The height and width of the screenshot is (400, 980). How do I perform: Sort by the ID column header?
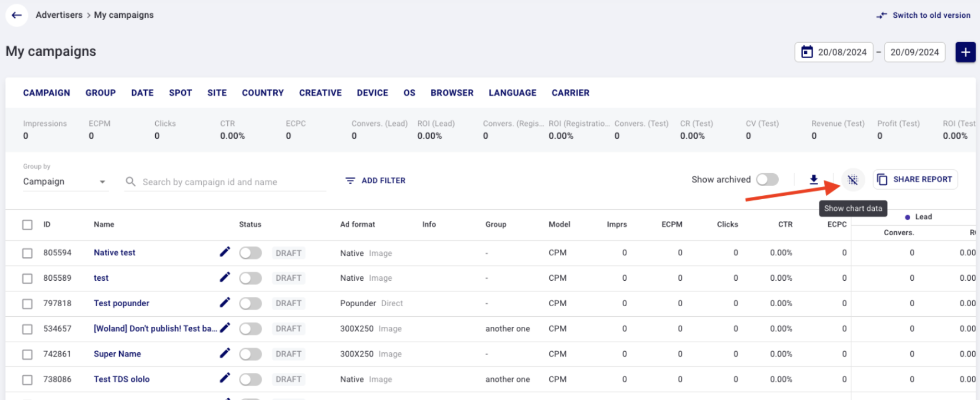point(47,225)
